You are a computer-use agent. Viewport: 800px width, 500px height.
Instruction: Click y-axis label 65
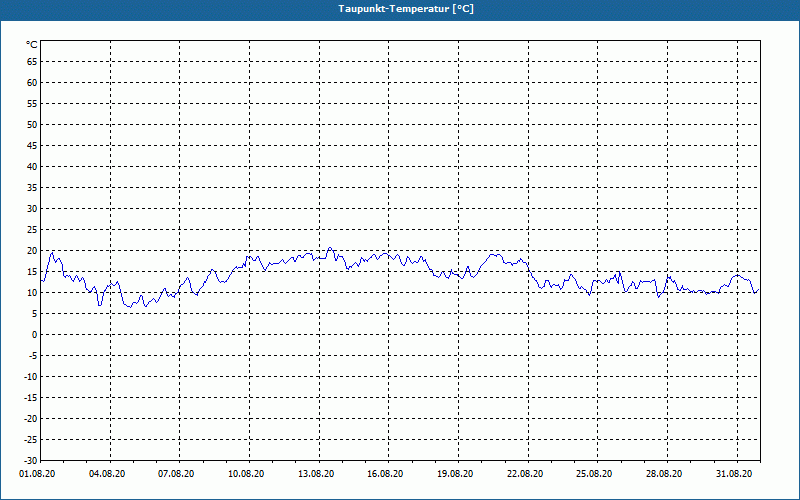pos(32,62)
